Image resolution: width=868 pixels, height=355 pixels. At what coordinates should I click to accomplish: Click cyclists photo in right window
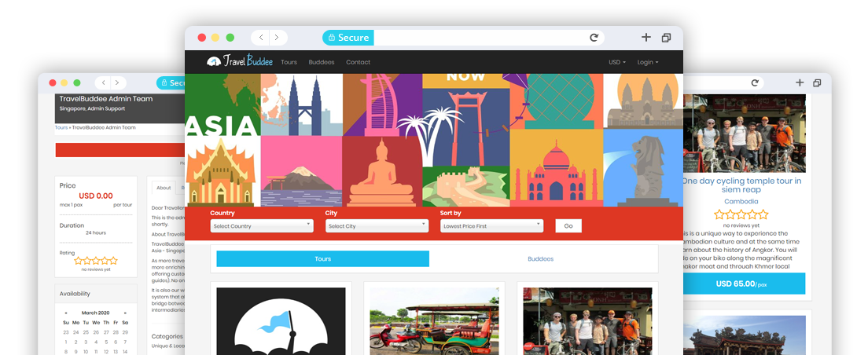(744, 134)
